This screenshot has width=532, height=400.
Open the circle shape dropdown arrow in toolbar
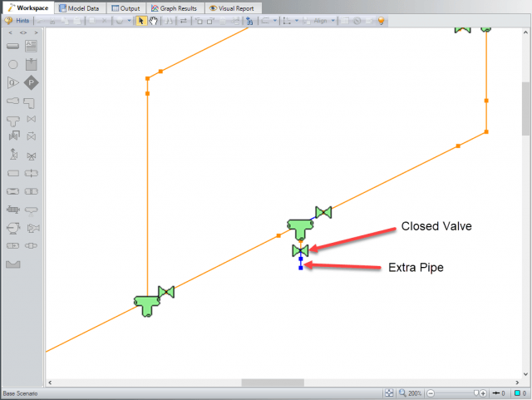point(129,21)
